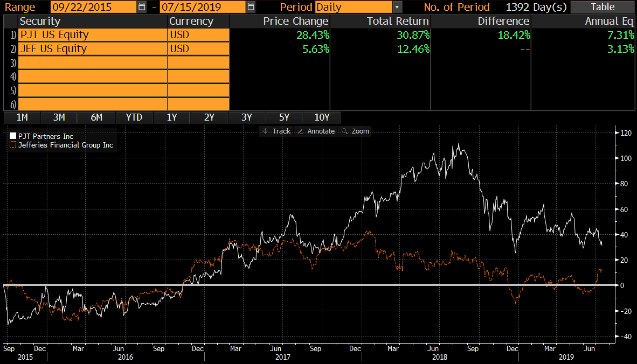Open the start date calendar picker
This screenshot has width=637, height=364.
[141, 7]
